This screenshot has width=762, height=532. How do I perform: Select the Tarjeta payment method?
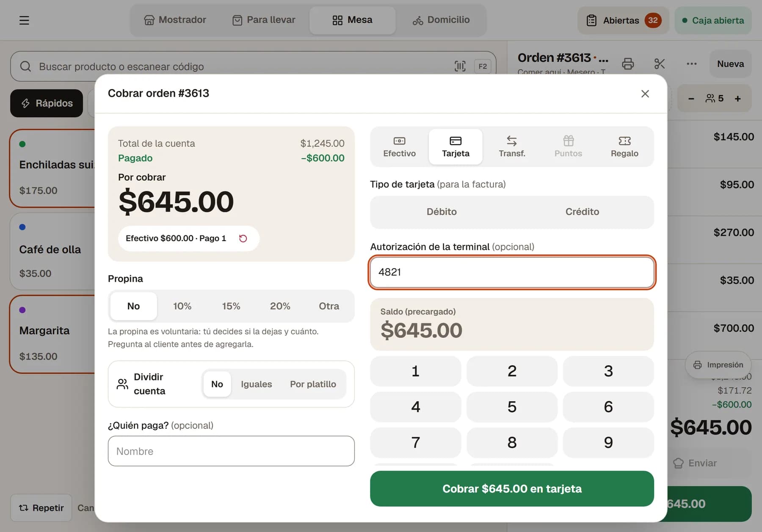coord(456,146)
